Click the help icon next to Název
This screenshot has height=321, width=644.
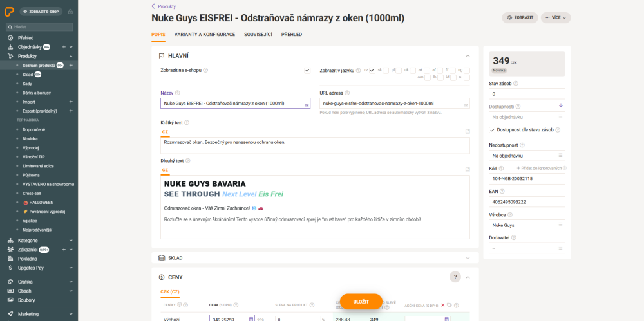[177, 93]
